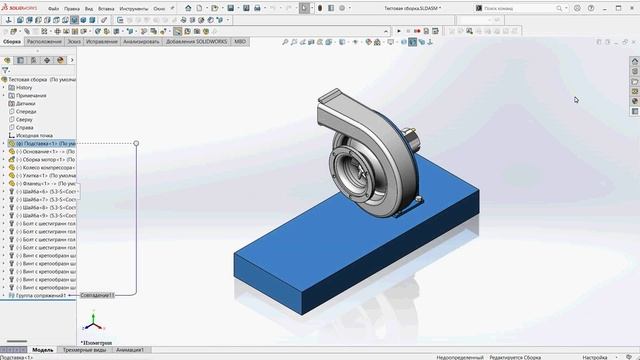Click the tree filter funnel icon
The height and width of the screenshot is (360, 640).
tap(5, 70)
